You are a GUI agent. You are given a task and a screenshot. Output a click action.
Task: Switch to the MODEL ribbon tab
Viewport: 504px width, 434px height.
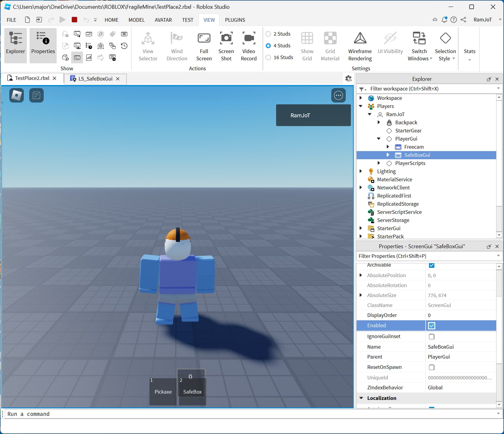tap(136, 20)
